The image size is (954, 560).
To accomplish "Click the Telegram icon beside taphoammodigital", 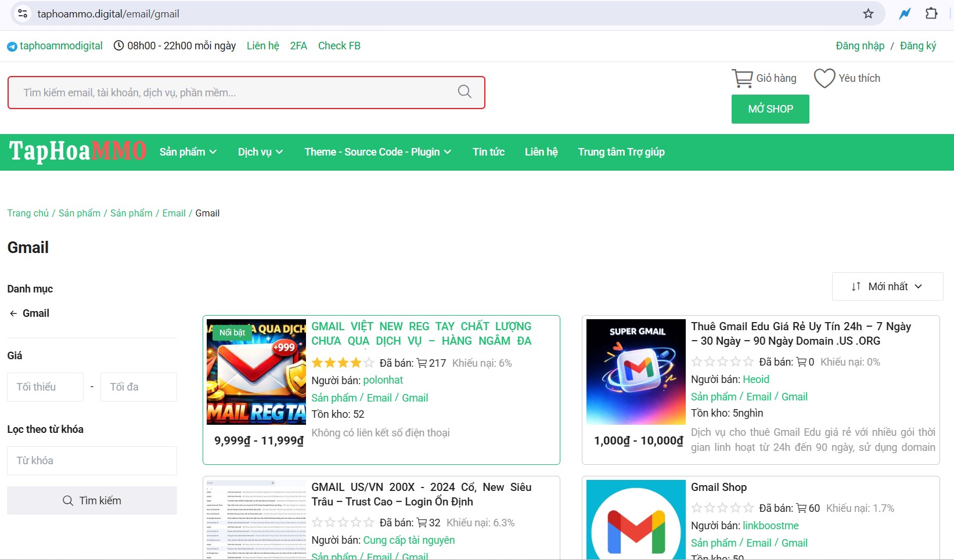I will pyautogui.click(x=12, y=46).
